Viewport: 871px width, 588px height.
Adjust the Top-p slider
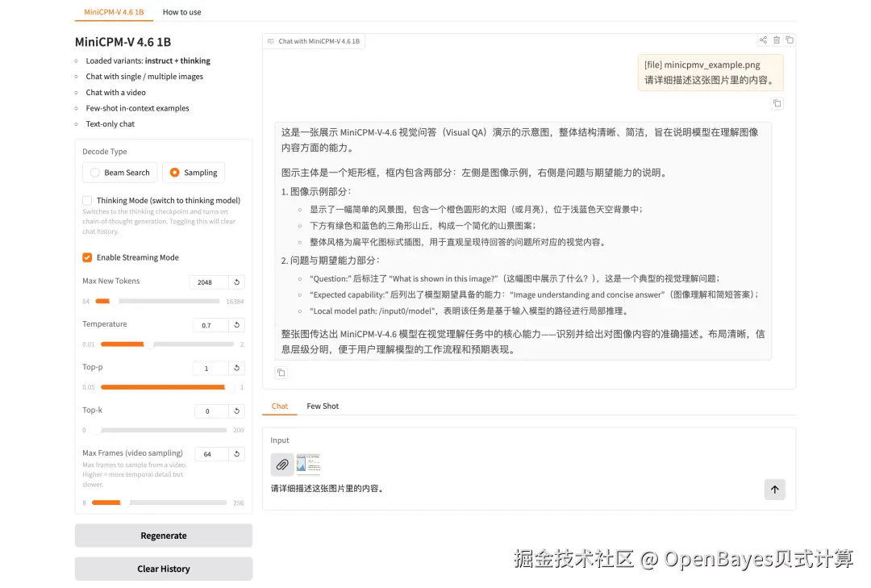(167, 387)
